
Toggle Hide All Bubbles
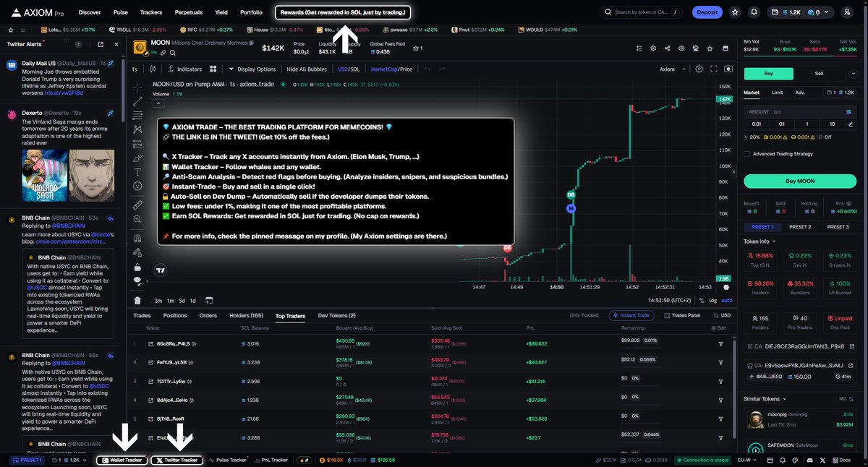tap(307, 69)
